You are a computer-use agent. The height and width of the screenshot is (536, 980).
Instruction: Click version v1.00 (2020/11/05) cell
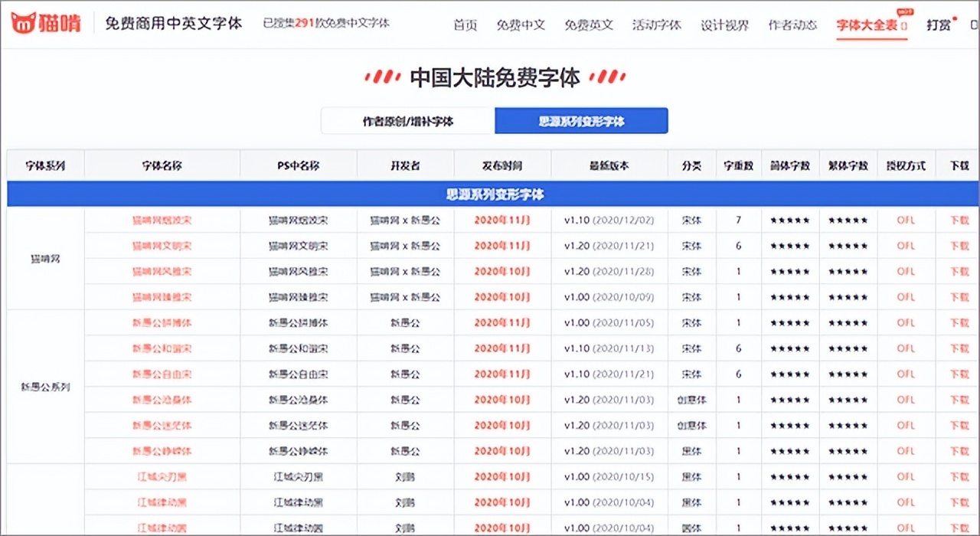click(x=609, y=323)
